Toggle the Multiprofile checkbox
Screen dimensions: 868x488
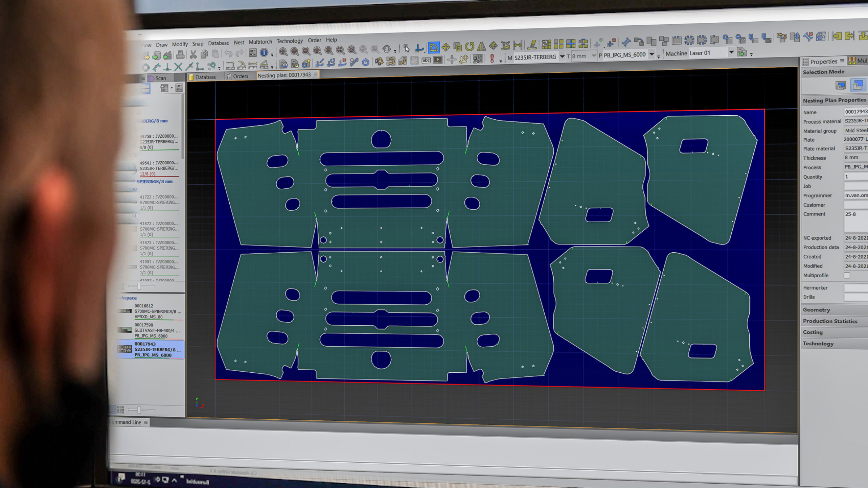coord(847,275)
